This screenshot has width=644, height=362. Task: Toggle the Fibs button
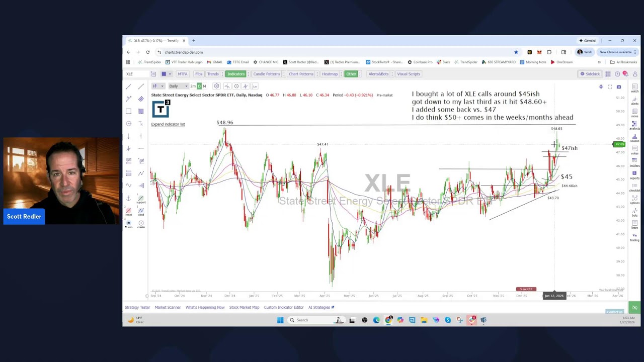click(199, 74)
